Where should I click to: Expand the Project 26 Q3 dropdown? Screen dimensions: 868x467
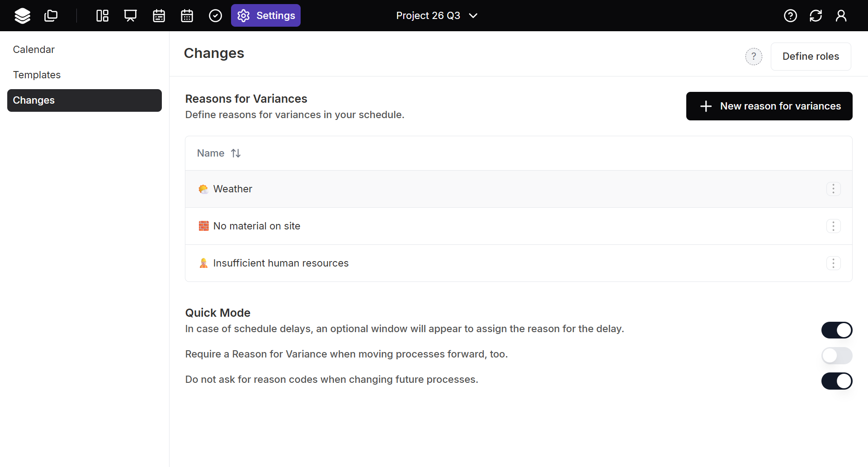click(x=437, y=16)
